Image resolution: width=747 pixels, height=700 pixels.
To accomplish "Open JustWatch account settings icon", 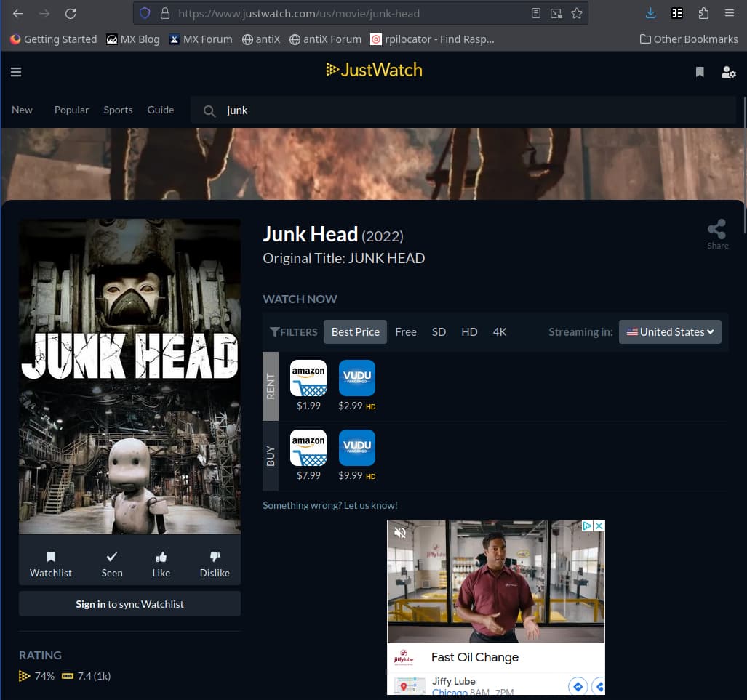I will coord(728,72).
